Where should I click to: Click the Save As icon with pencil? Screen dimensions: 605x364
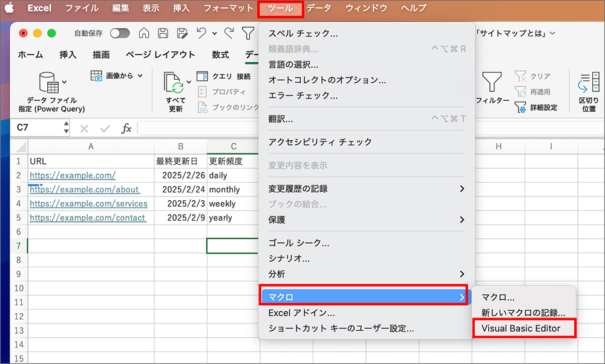182,33
